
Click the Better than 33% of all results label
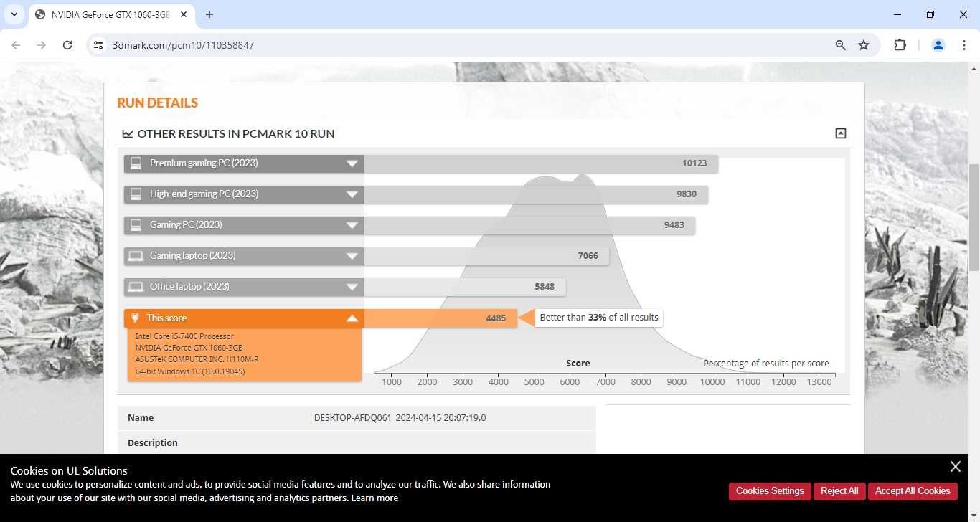click(599, 318)
